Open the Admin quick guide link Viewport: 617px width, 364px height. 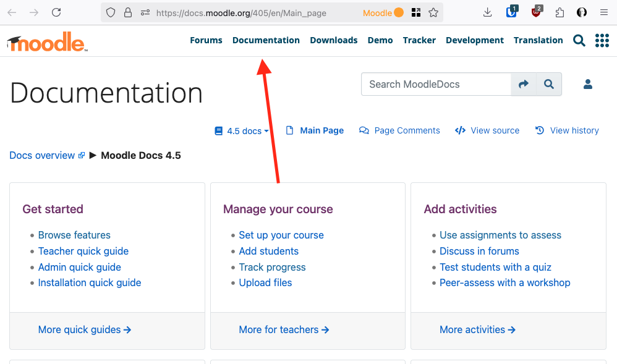tap(80, 267)
